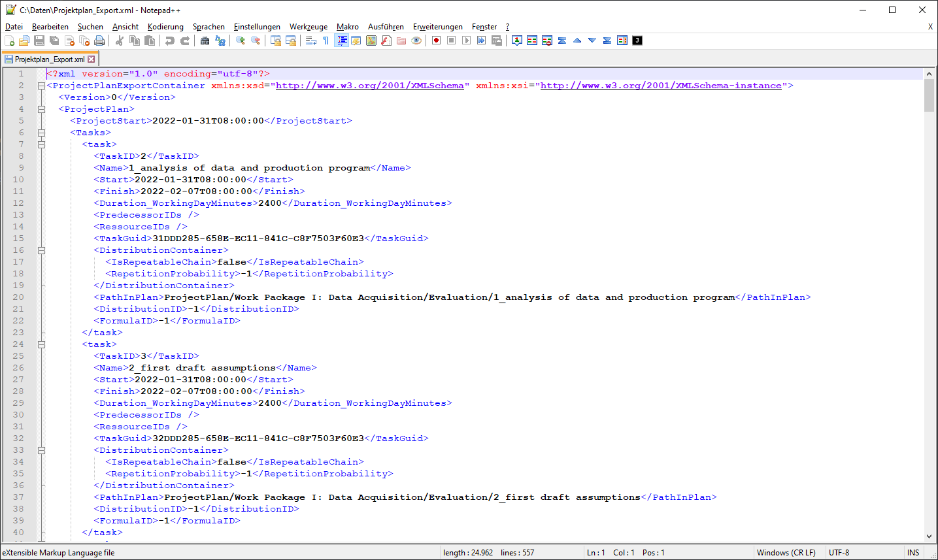Open the Replace dialog icon
Screen dimensions: 938x560
[220, 40]
